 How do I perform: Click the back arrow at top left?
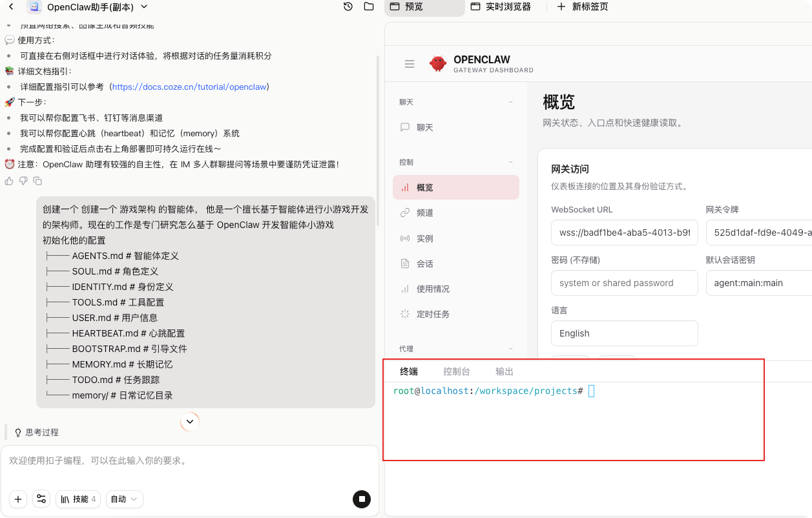tap(11, 7)
